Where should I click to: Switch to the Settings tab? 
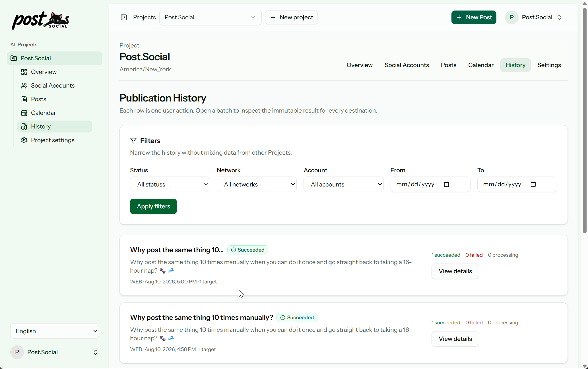pos(549,65)
